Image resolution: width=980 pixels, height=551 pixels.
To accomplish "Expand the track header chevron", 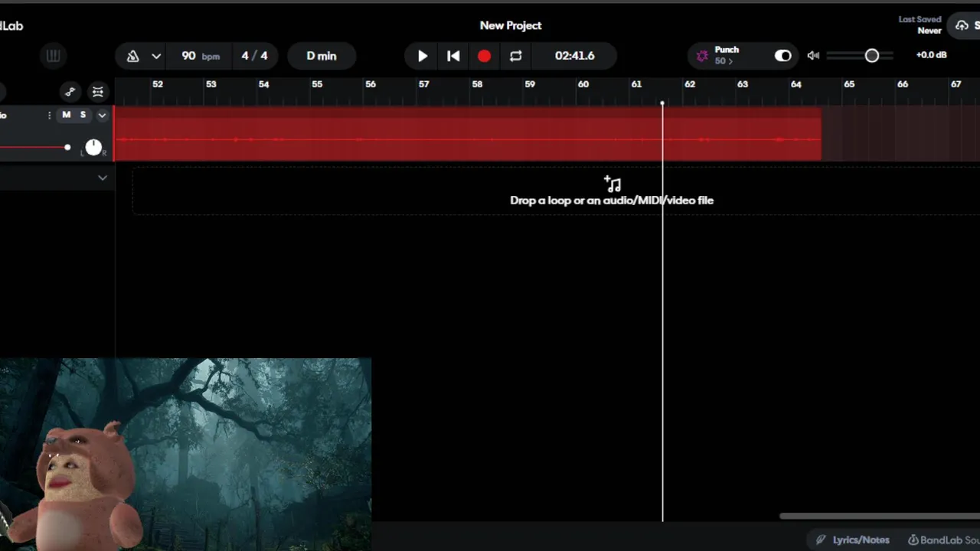I will 102,116.
